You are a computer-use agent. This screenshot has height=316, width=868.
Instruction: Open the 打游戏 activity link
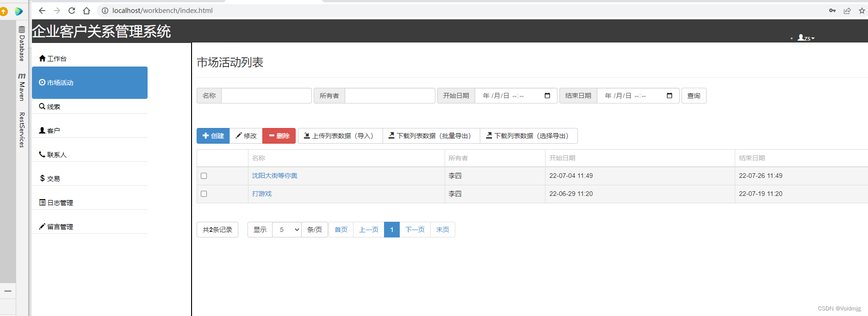(x=262, y=194)
